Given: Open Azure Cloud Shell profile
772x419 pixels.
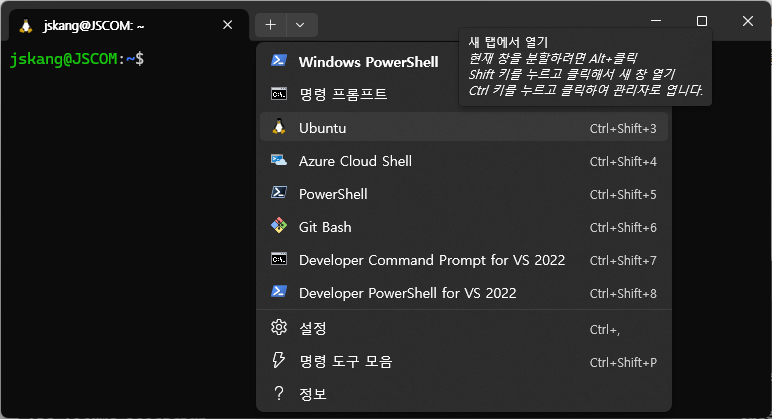Looking at the screenshot, I should coord(464,161).
